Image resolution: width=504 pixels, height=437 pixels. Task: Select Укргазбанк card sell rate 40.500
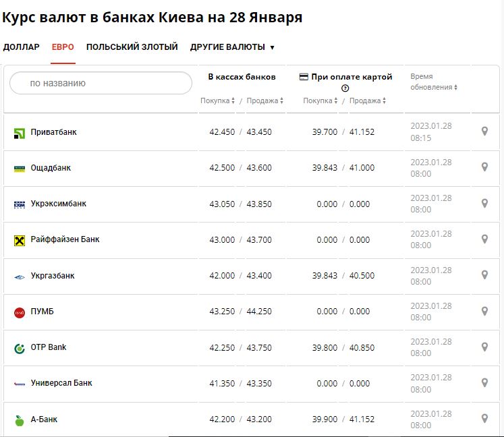pos(362,276)
